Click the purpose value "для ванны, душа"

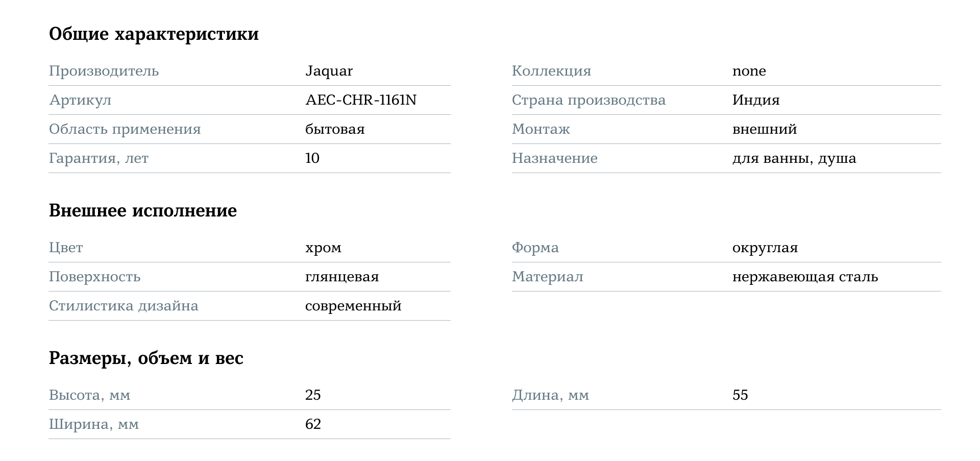coord(794,158)
